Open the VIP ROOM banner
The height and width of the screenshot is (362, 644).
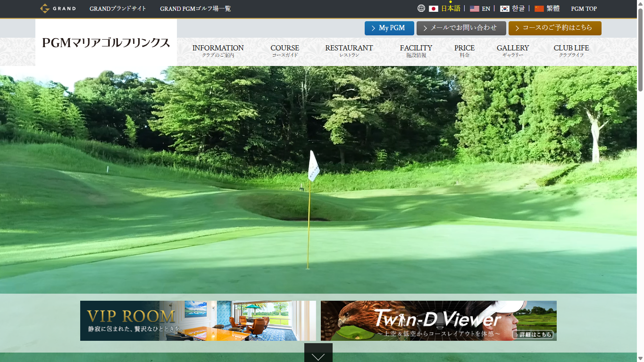198,321
